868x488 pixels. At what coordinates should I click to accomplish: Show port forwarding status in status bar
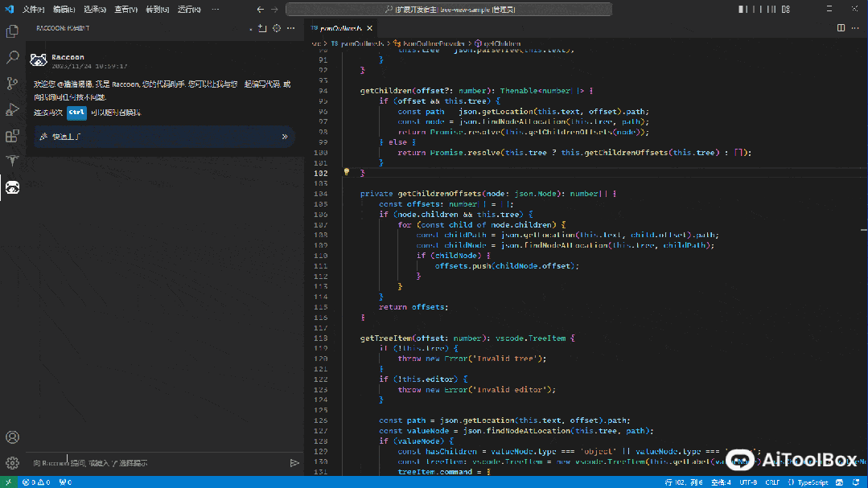pos(65,482)
